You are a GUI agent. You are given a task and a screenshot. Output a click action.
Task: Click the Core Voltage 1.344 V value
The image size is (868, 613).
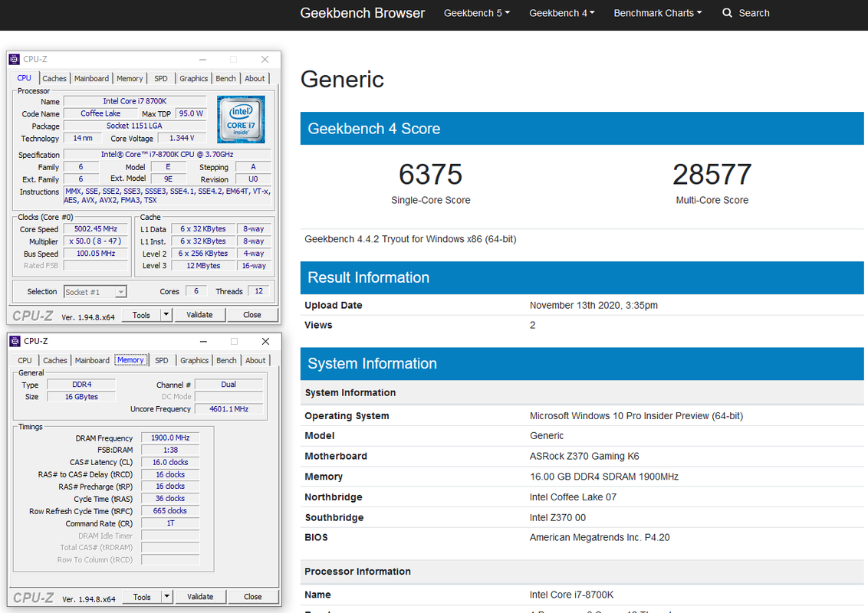(182, 139)
